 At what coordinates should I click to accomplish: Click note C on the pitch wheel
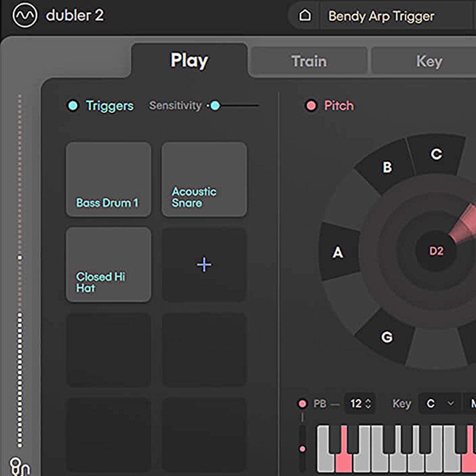pyautogui.click(x=436, y=154)
